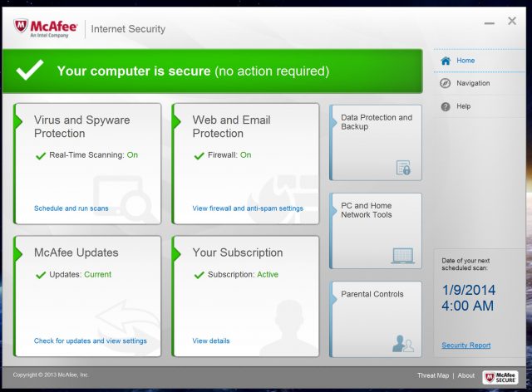The width and height of the screenshot is (532, 392).
Task: Click the McAfee SECURE badge icon
Action: tap(500, 376)
